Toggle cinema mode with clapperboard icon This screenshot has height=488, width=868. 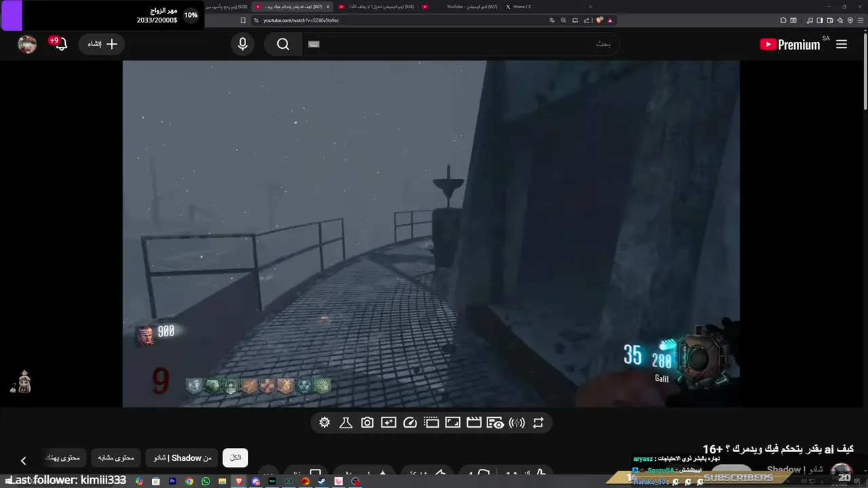pos(474,423)
